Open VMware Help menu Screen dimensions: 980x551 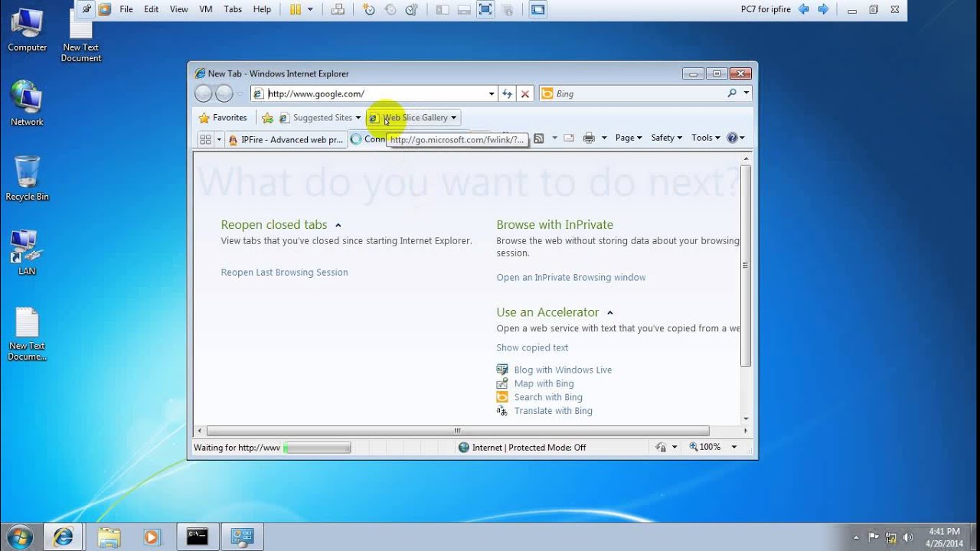(262, 9)
